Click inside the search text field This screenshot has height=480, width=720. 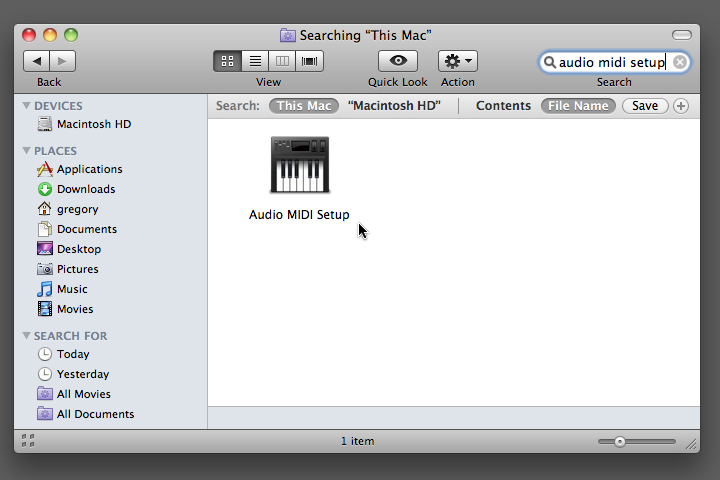tap(610, 62)
